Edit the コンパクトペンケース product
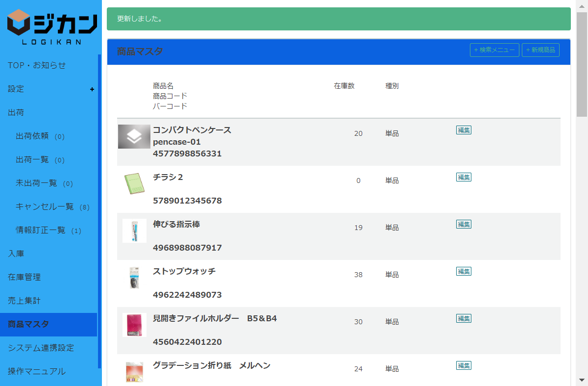 point(464,130)
